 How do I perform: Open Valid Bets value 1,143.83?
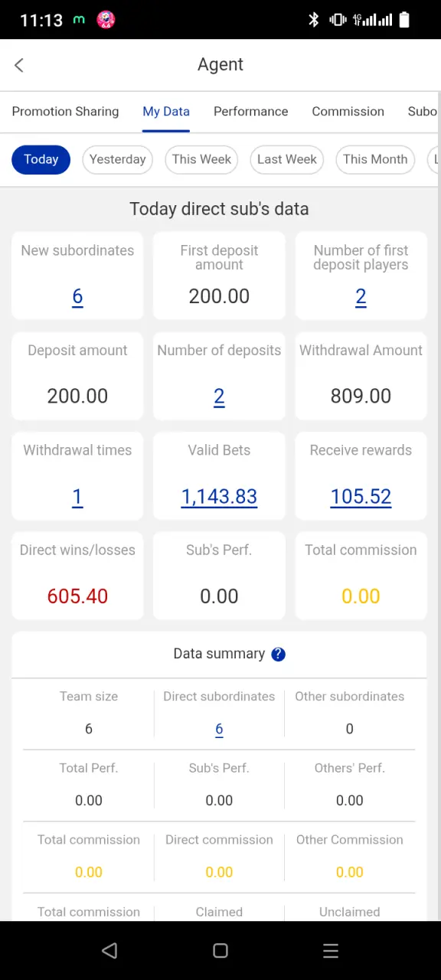click(219, 497)
